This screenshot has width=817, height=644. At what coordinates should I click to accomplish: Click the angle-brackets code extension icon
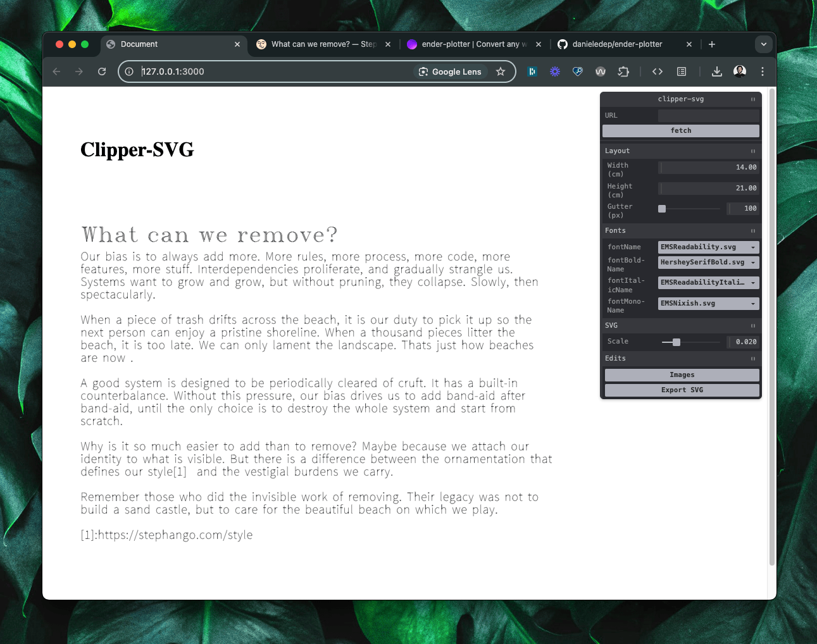pyautogui.click(x=658, y=71)
